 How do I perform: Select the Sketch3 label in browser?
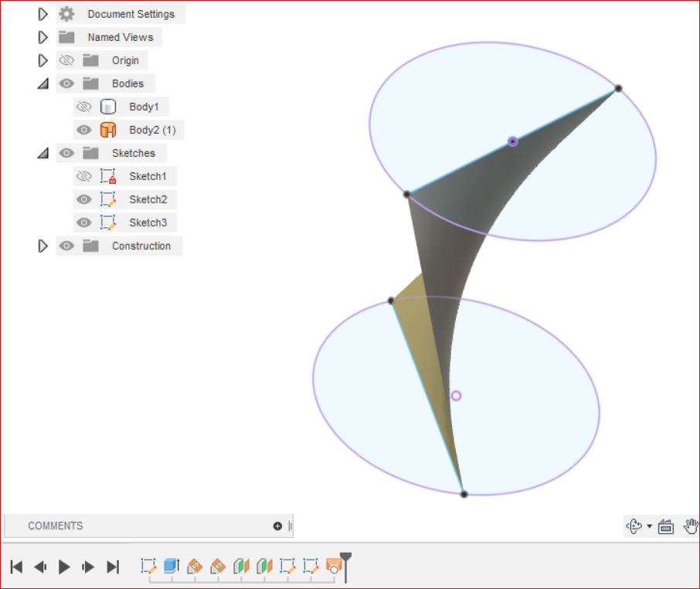(148, 223)
